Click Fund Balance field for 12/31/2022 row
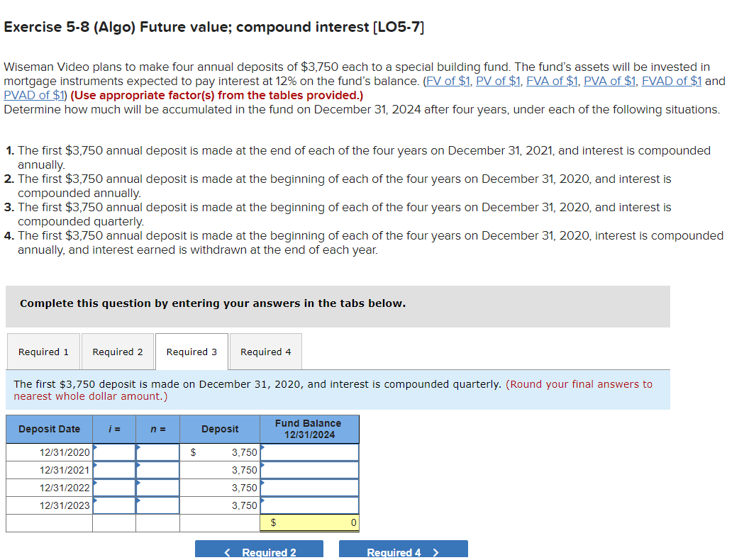The width and height of the screenshot is (744, 560). (309, 488)
